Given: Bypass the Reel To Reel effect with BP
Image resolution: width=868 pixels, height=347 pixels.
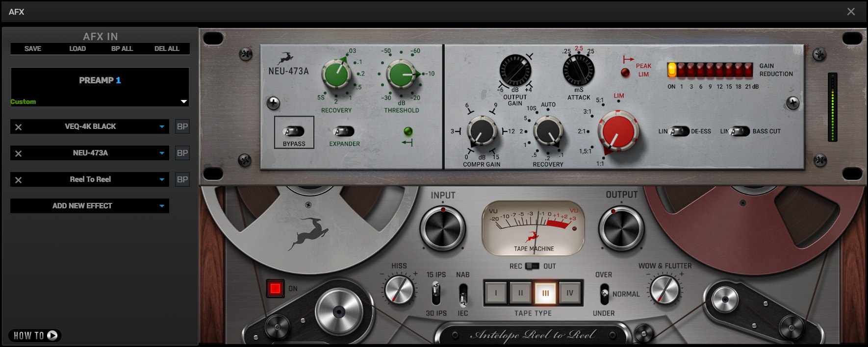Looking at the screenshot, I should (182, 180).
